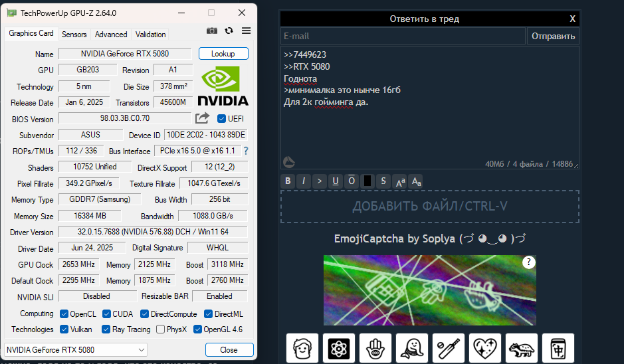Select the atom emoji captcha answer

339,348
